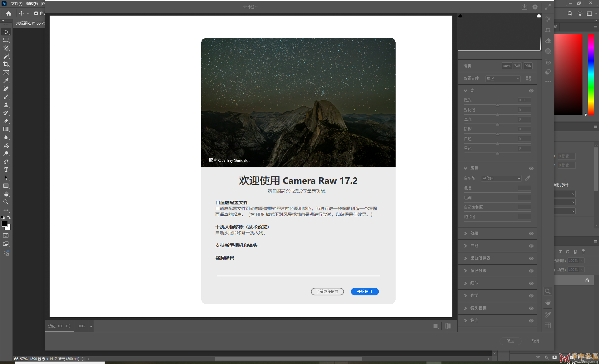Select the Path Selection tool

pos(6,178)
